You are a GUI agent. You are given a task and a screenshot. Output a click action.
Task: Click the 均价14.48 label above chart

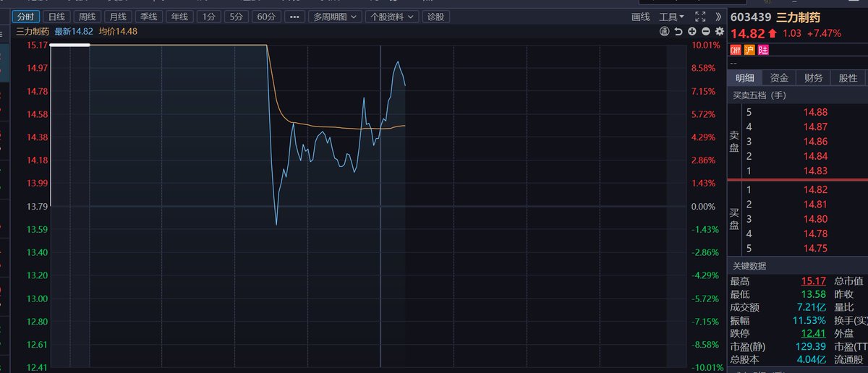pyautogui.click(x=119, y=31)
